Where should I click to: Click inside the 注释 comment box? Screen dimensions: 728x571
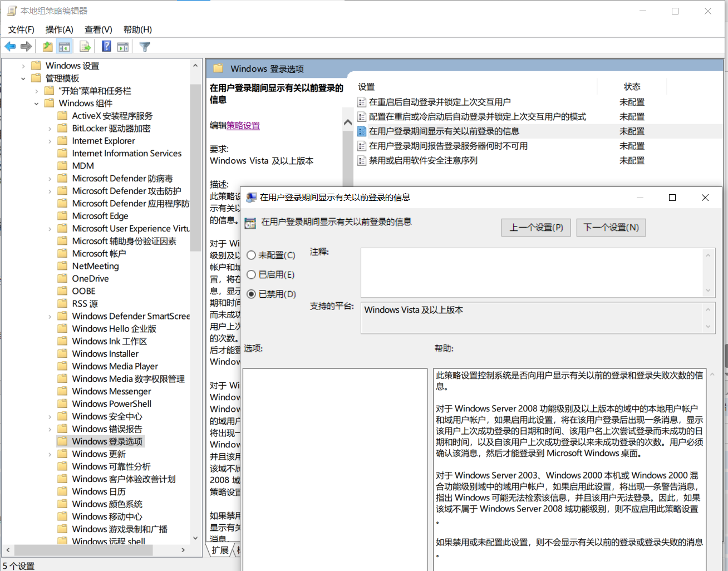[x=533, y=273]
